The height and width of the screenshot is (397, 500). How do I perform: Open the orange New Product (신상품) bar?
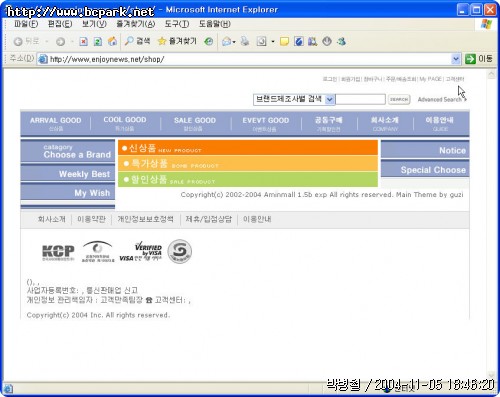click(x=248, y=148)
